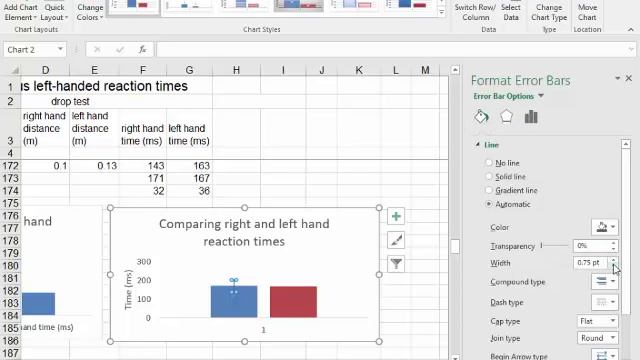
Task: Select column G header
Action: click(189, 70)
